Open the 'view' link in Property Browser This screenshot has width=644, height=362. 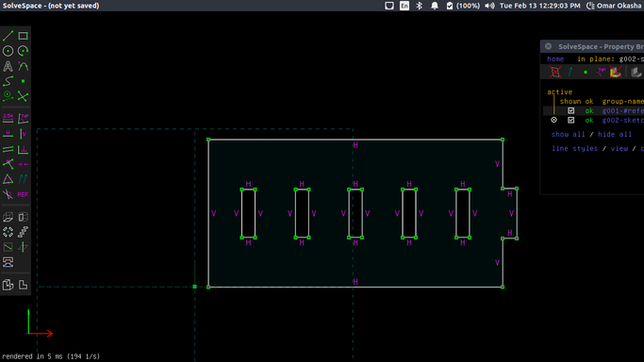619,149
